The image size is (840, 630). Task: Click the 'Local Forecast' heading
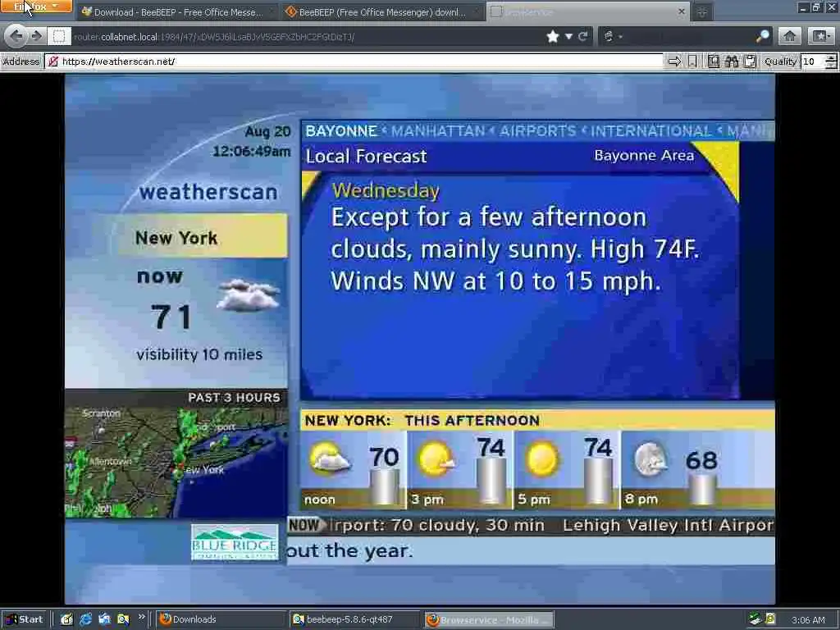click(x=367, y=157)
